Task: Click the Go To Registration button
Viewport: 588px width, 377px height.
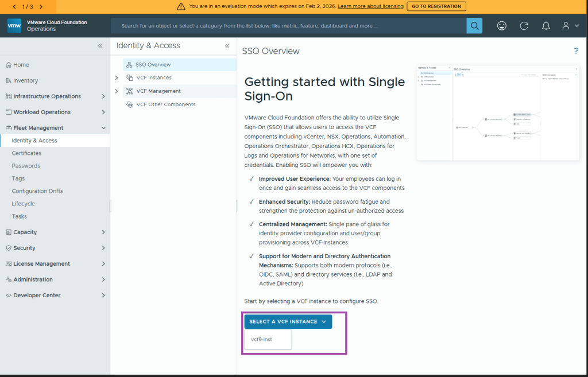Action: pyautogui.click(x=436, y=6)
